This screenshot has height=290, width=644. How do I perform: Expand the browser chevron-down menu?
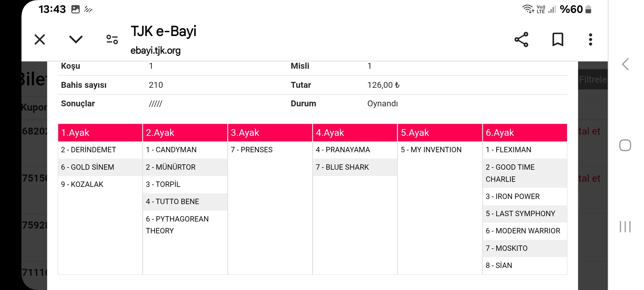(76, 39)
